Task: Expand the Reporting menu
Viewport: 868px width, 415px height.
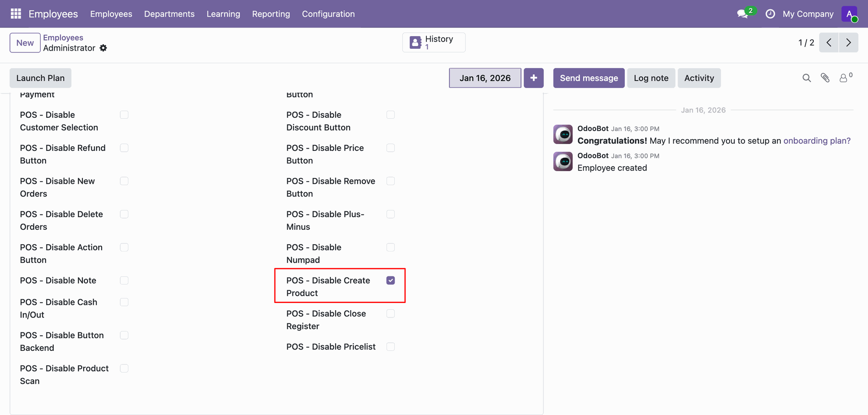Action: [271, 14]
